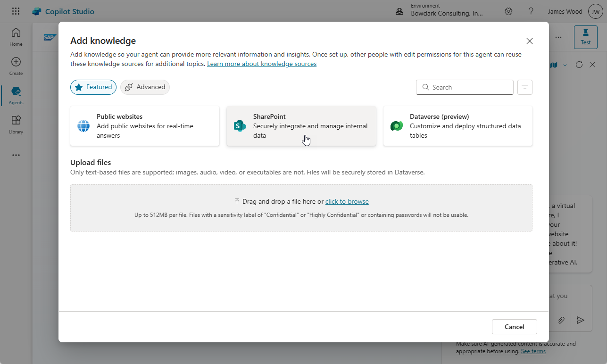Open the app launcher waffle icon
The width and height of the screenshot is (607, 364).
[16, 11]
